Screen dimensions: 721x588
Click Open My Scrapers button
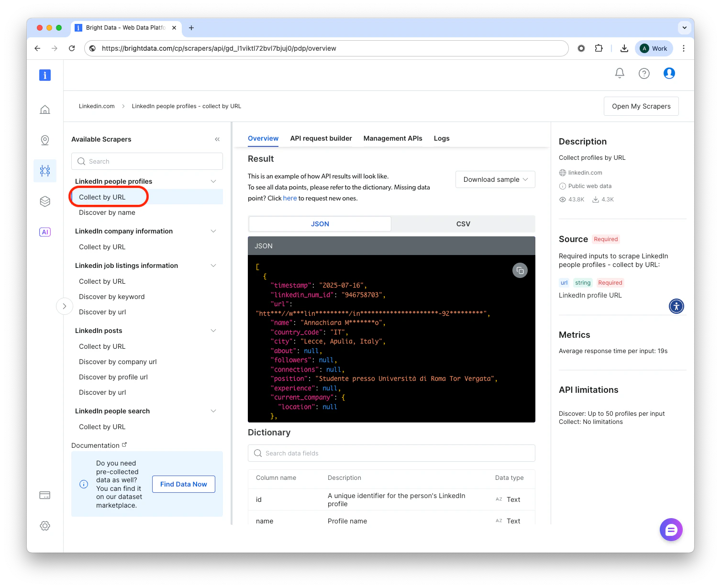click(x=641, y=106)
